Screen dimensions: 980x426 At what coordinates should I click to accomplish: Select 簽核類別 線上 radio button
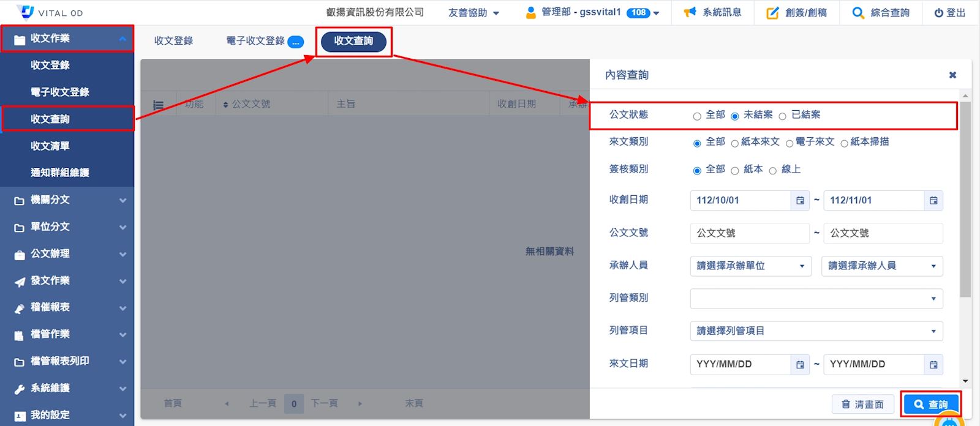(x=772, y=171)
